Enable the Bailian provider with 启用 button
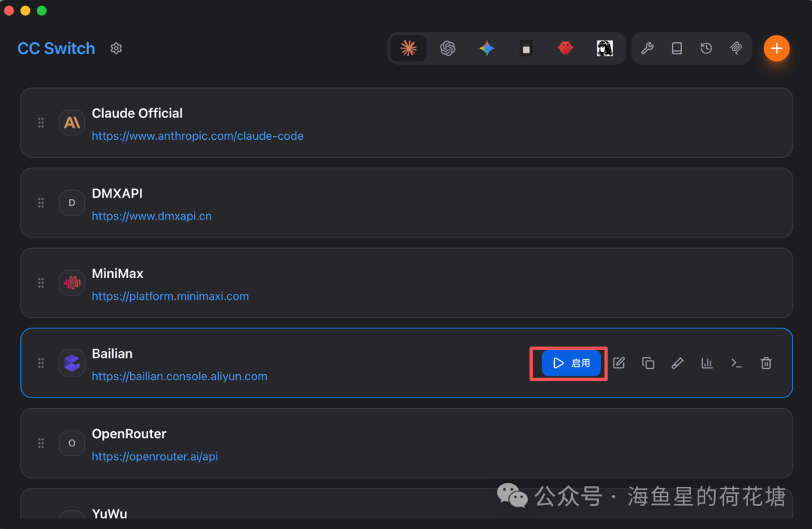 pyautogui.click(x=571, y=363)
